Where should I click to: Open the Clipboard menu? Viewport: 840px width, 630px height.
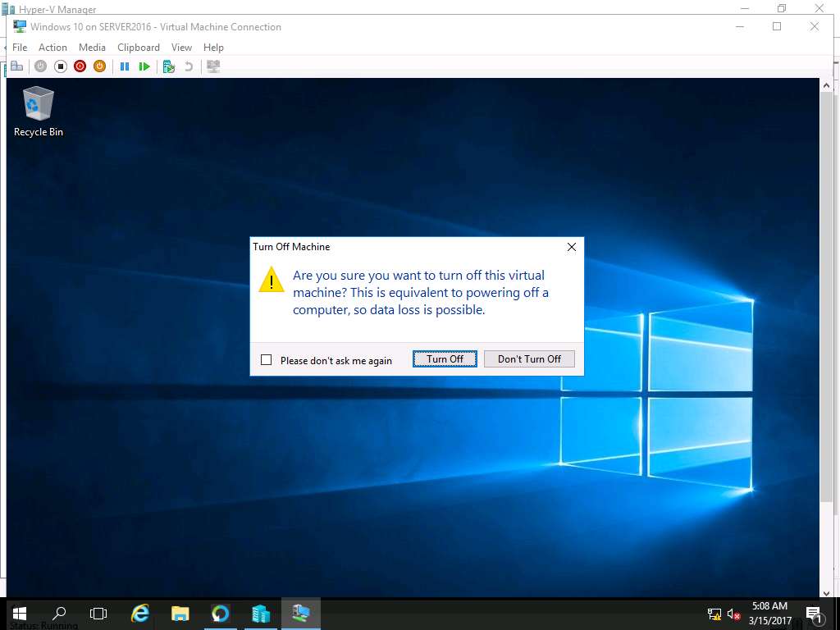click(x=138, y=47)
